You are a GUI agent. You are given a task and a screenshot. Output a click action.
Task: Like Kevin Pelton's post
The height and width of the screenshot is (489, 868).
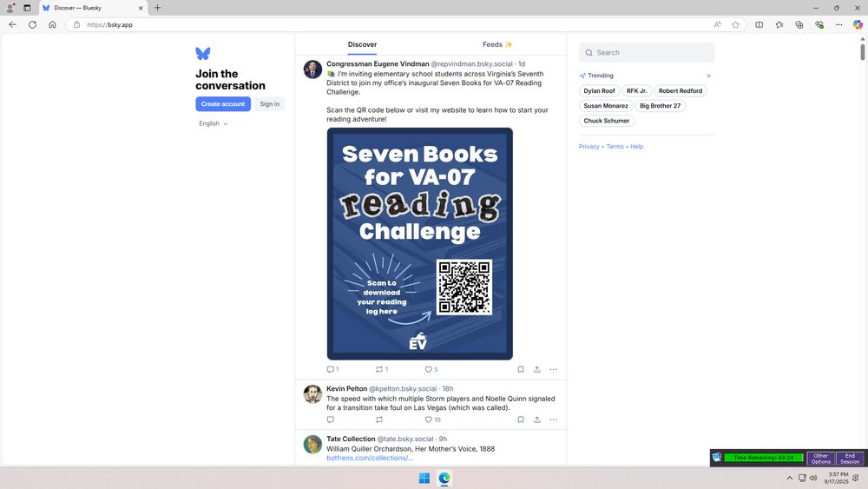point(432,420)
